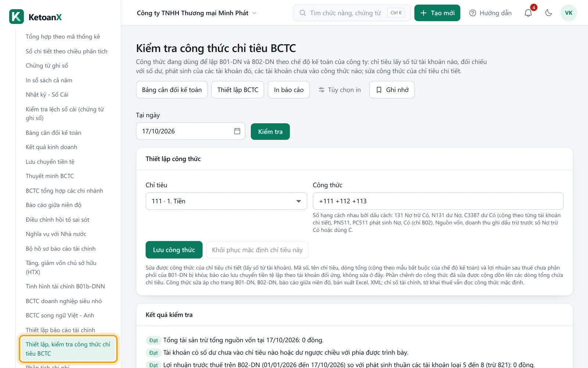Click the Tạo mới button
Screen dimensions: 588x368
click(x=437, y=13)
